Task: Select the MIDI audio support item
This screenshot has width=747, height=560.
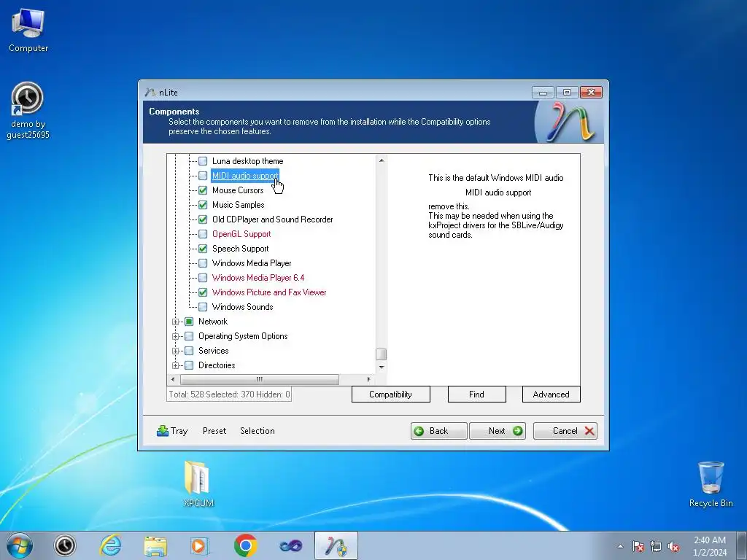Action: tap(245, 176)
